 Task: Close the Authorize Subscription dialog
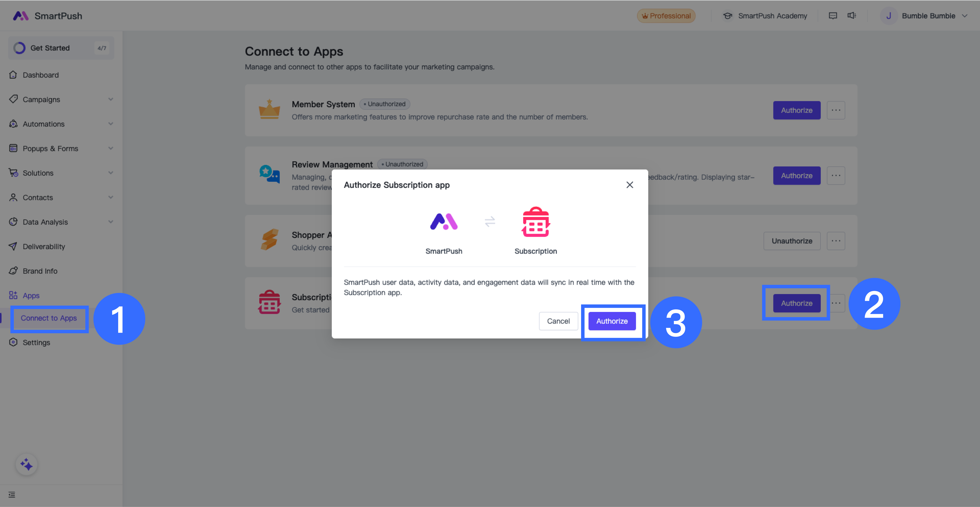[x=630, y=185]
